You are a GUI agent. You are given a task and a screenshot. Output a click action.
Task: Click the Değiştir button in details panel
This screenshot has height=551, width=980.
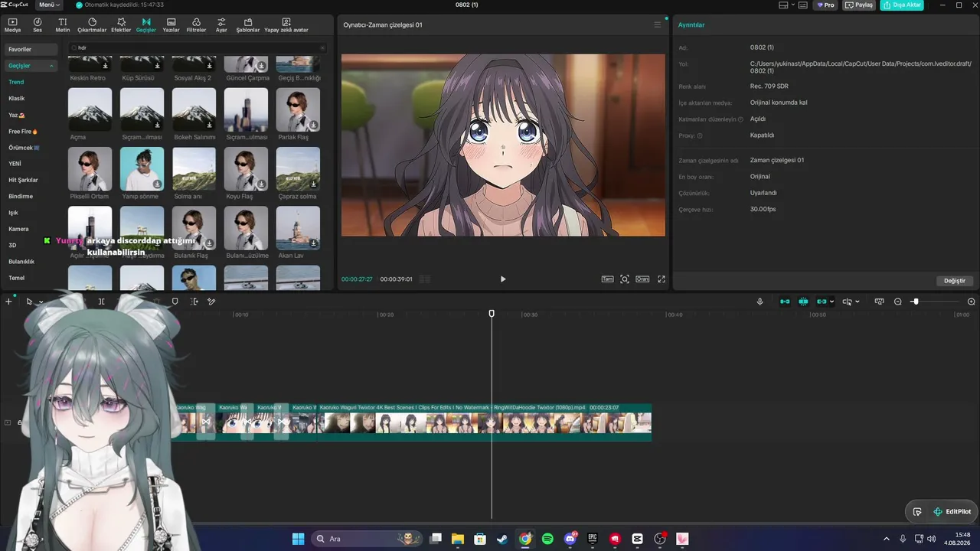coord(955,281)
